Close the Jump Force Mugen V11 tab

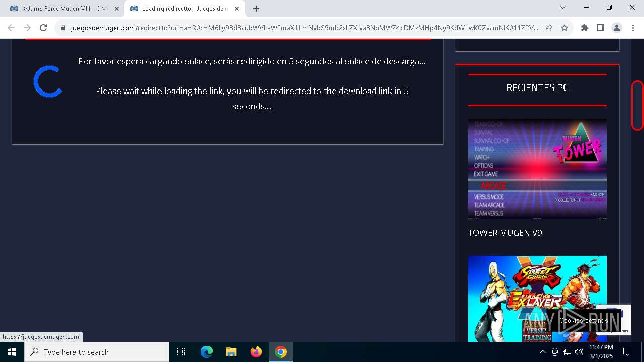click(116, 9)
